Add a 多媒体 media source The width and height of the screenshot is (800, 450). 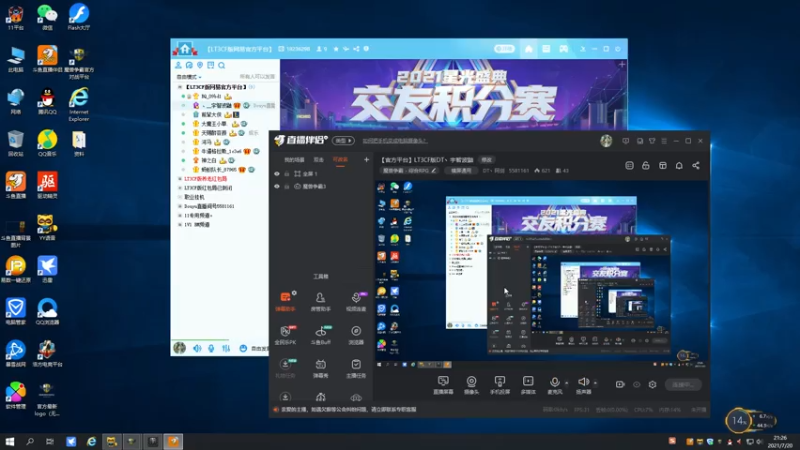[528, 385]
